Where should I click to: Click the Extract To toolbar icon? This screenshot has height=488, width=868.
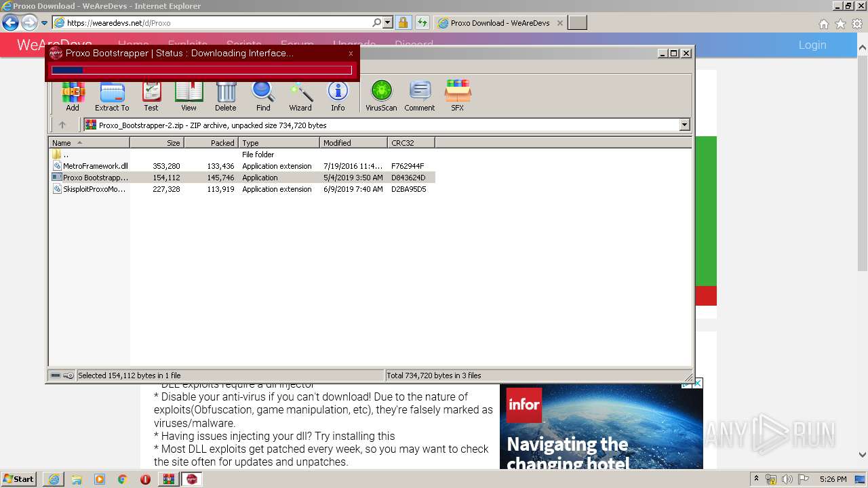[x=112, y=96]
